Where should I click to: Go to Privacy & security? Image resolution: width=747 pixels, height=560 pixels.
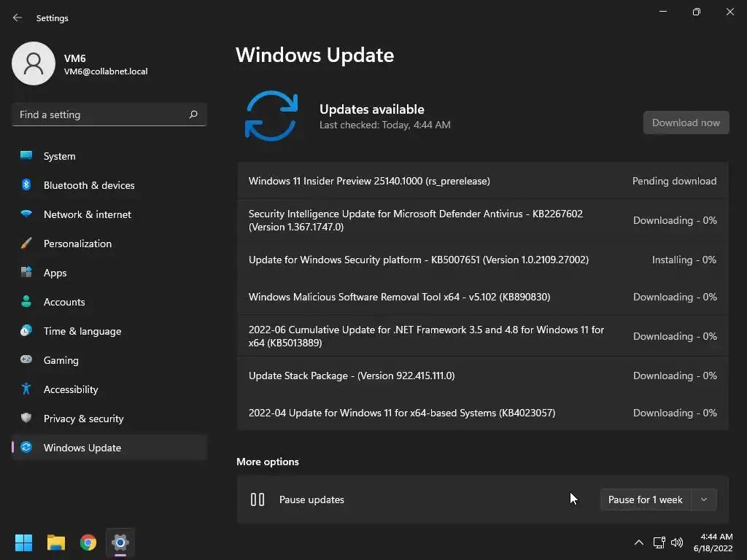109,419
